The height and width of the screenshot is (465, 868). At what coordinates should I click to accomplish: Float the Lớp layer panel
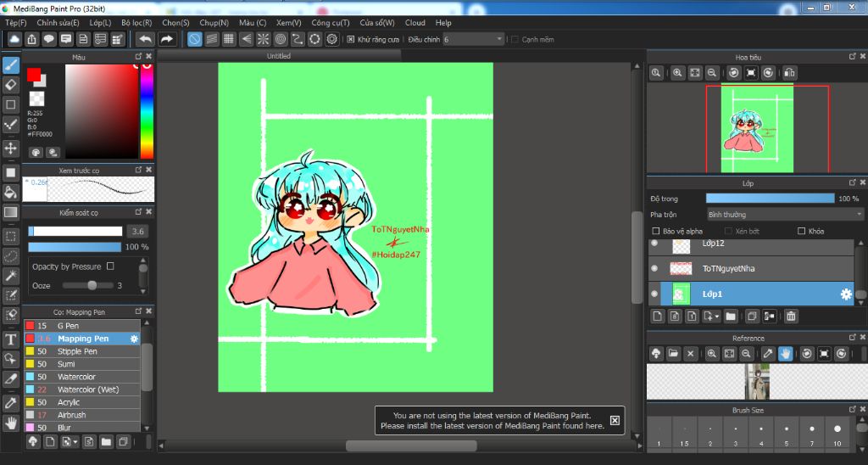point(853,182)
